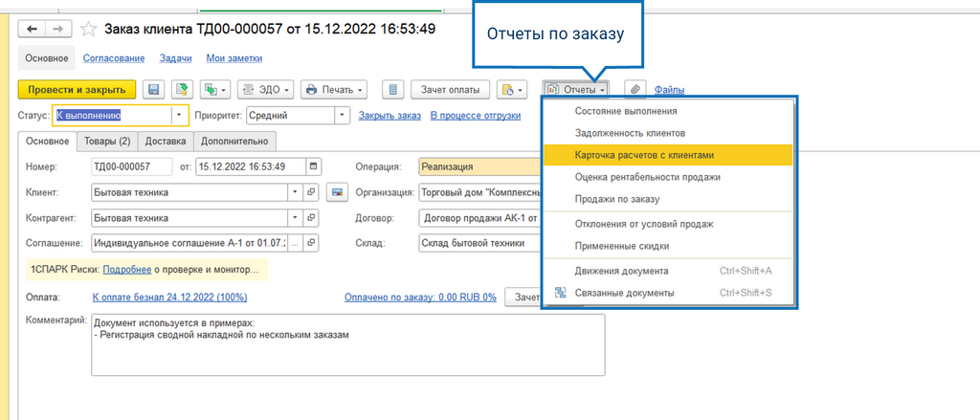Image resolution: width=980 pixels, height=420 pixels.
Task: Click the Статус field with К выполнению
Action: (113, 116)
